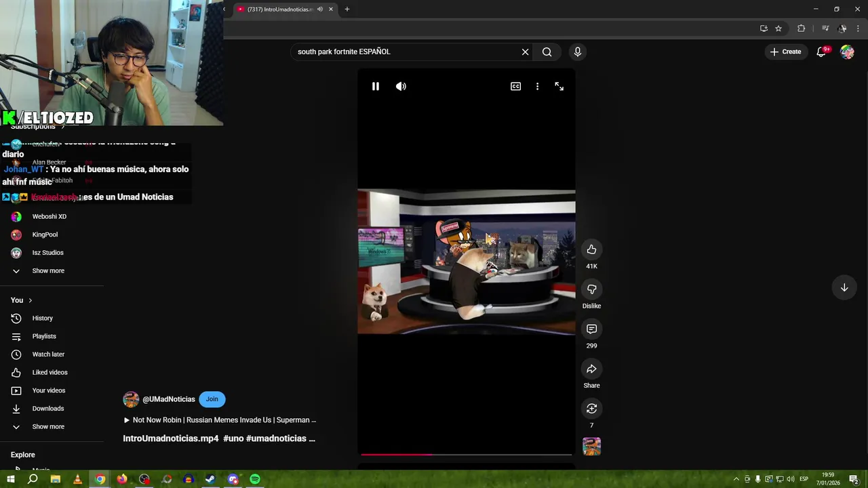Open YouTube notifications bell
The height and width of the screenshot is (488, 868).
(x=821, y=52)
